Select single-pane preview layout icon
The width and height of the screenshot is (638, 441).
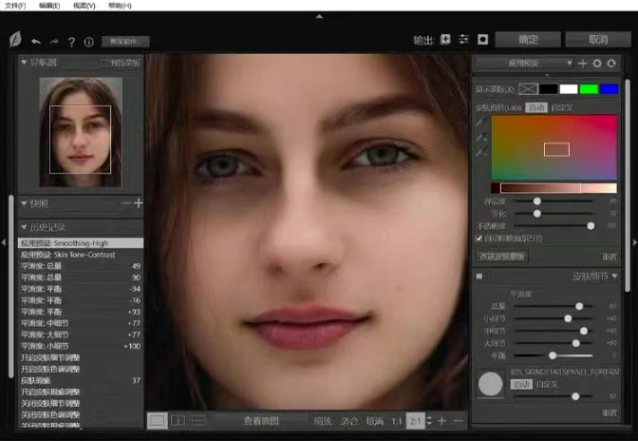click(x=157, y=421)
